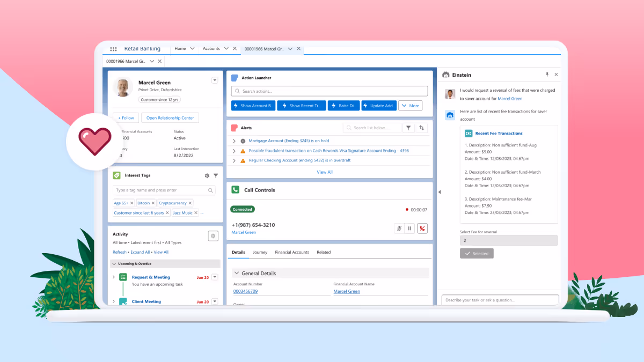Viewport: 644px width, 362px height.
Task: Open Marcel Green profile card dropdown
Action: (215, 80)
